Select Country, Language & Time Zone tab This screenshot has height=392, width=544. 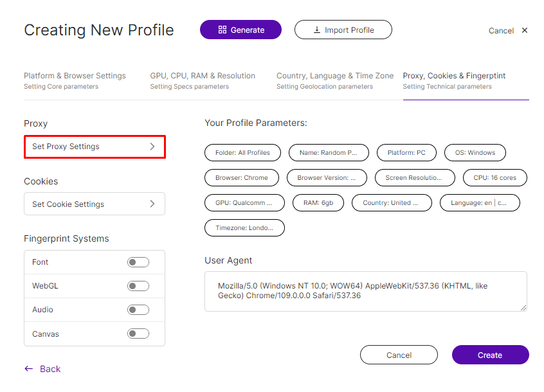(335, 81)
